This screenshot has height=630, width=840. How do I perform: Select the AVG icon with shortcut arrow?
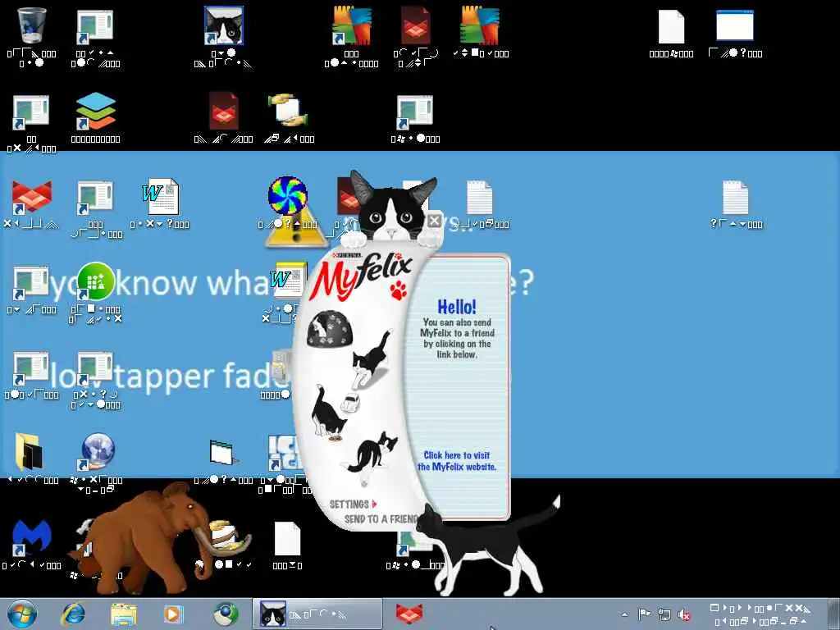(x=351, y=25)
